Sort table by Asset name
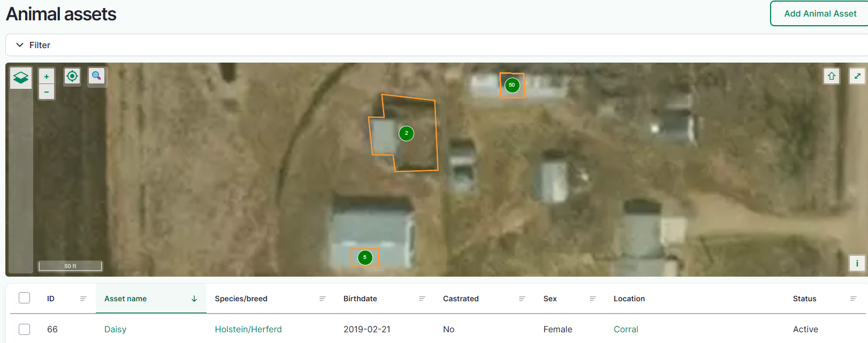The height and width of the screenshot is (343, 868). click(x=126, y=299)
